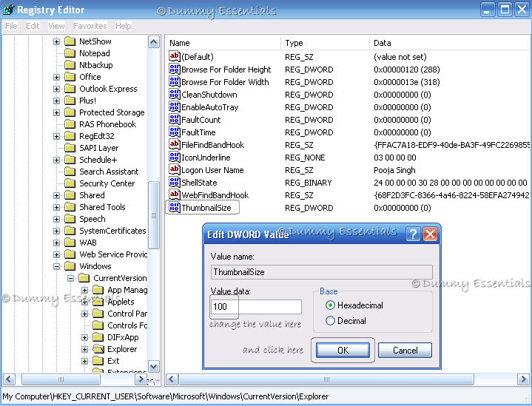Click the CurrentVersion folder icon

coord(84,278)
